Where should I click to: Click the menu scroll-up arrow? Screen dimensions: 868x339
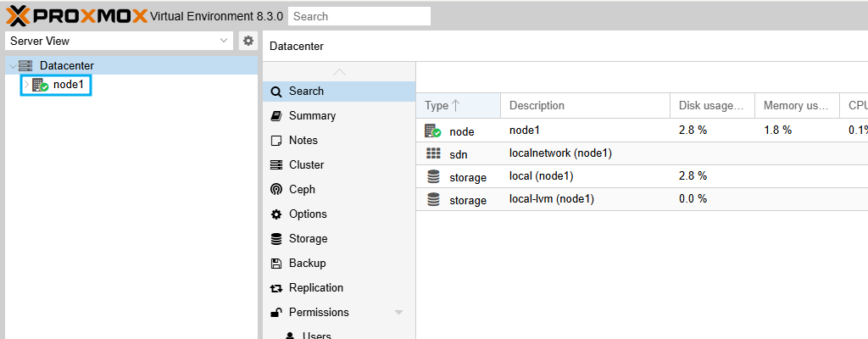tap(339, 72)
